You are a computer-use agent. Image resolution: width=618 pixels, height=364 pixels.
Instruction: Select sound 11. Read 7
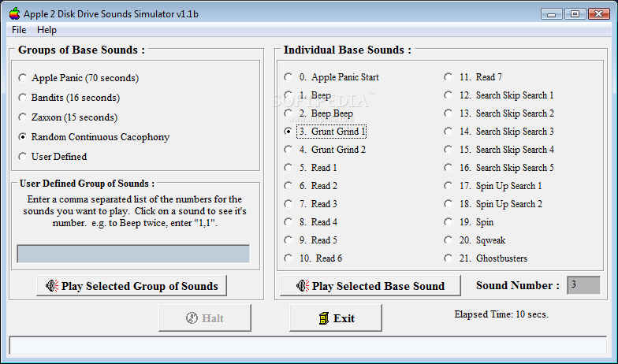(473, 77)
